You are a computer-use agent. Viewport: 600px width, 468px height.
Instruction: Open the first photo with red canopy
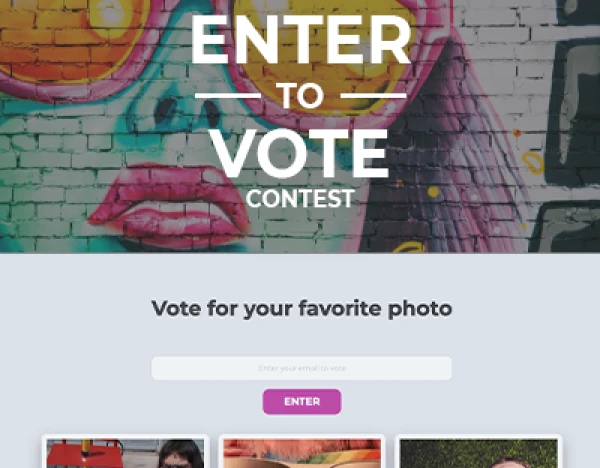coord(126,453)
